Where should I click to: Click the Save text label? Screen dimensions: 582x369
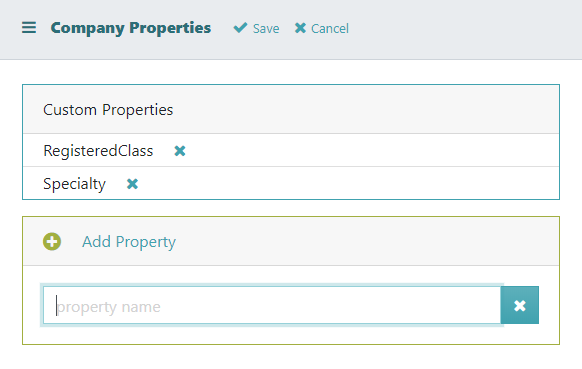coord(266,29)
